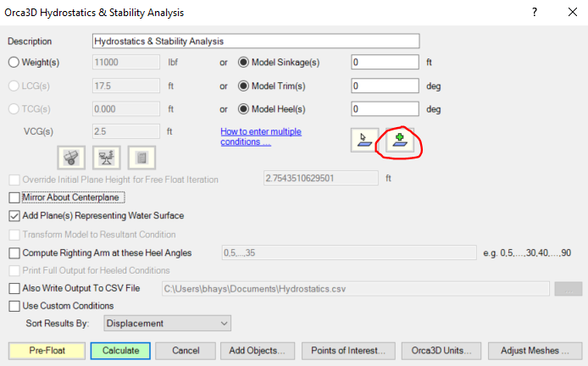Image resolution: width=588 pixels, height=366 pixels.
Task: Click the Calculate button
Action: [x=120, y=351]
